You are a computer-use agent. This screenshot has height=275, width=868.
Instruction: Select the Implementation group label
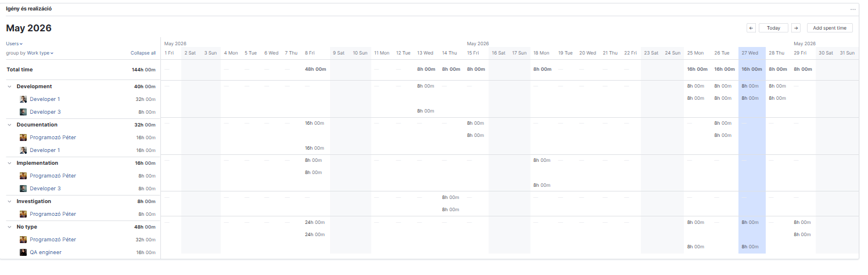(x=38, y=163)
